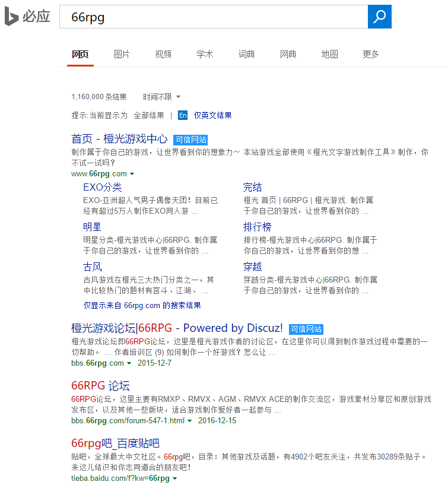Image resolution: width=448 pixels, height=485 pixels.
Task: Expand the arrow next to bbs.66rpg.com 2015-12-7
Action: pyautogui.click(x=129, y=363)
